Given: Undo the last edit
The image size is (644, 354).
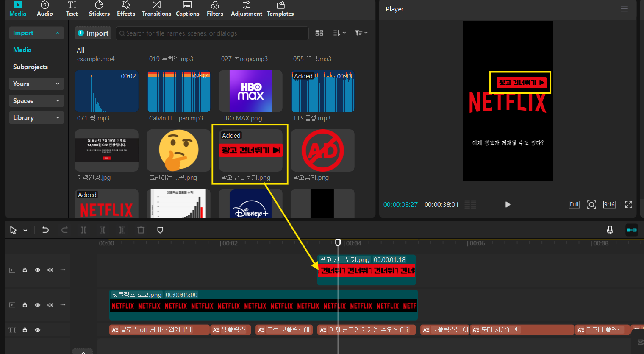Looking at the screenshot, I should click(45, 230).
